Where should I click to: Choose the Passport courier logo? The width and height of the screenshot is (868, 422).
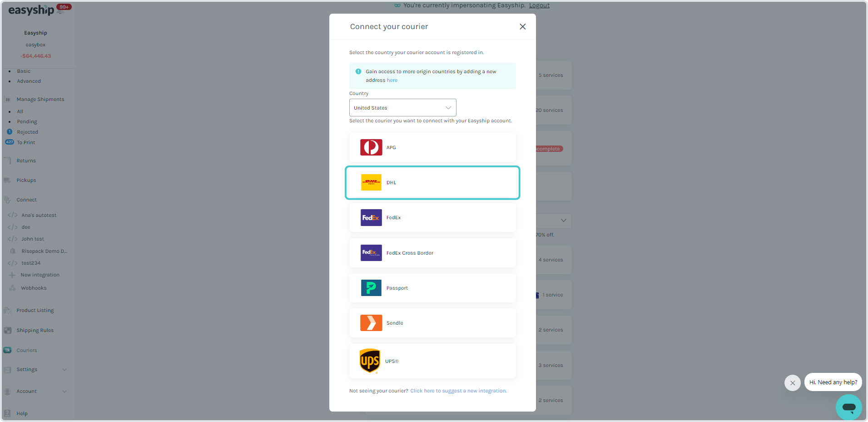tap(371, 288)
